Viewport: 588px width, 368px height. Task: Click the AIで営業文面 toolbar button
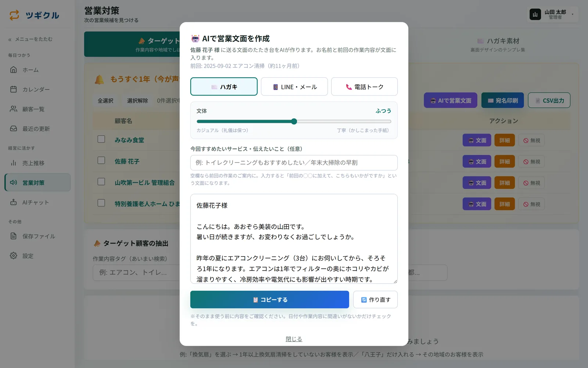451,100
